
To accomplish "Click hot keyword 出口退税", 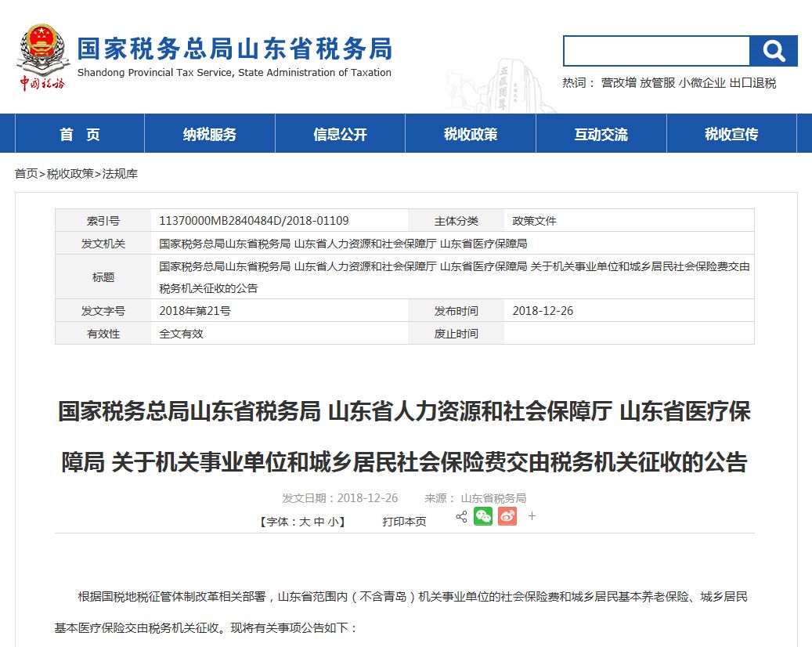I will click(x=753, y=83).
